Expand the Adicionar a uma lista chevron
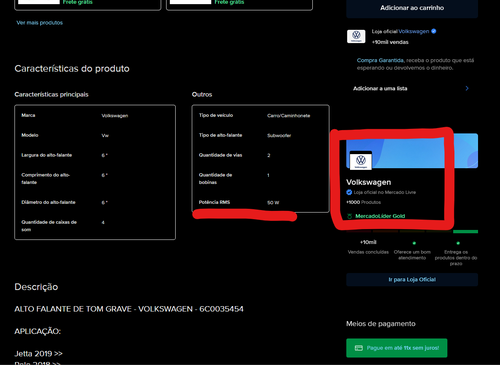The height and width of the screenshot is (365, 500). [467, 88]
